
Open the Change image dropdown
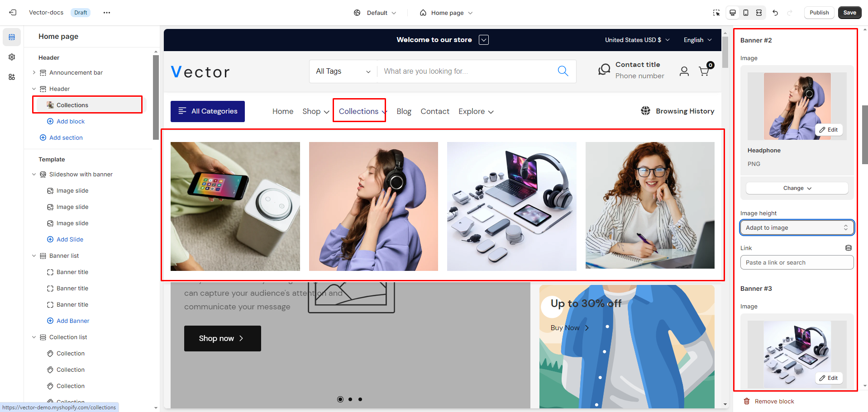[796, 188]
